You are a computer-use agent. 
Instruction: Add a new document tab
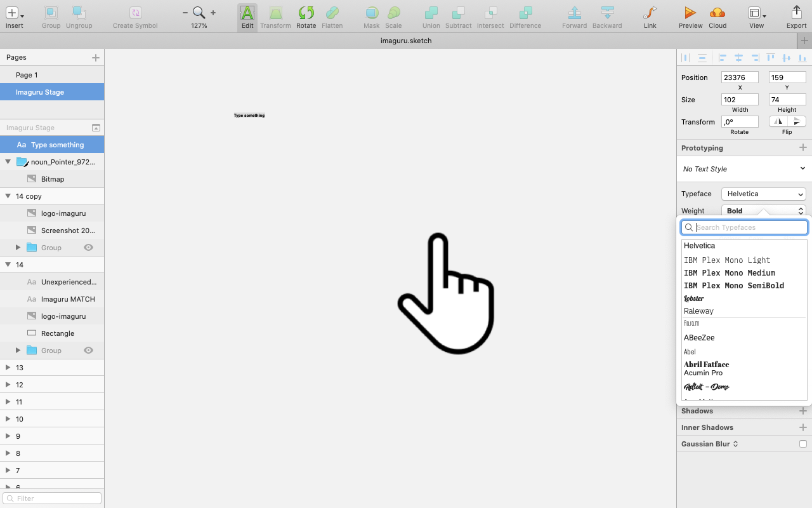click(x=804, y=41)
